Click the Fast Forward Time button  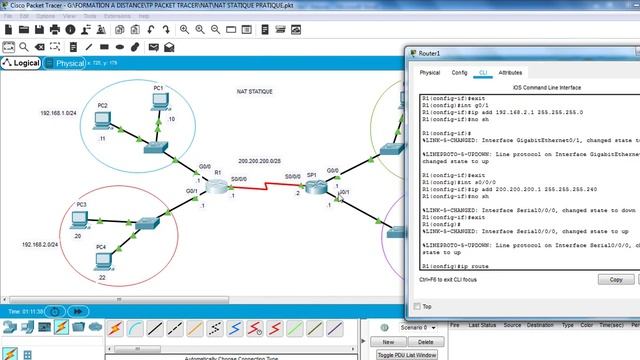78,311
